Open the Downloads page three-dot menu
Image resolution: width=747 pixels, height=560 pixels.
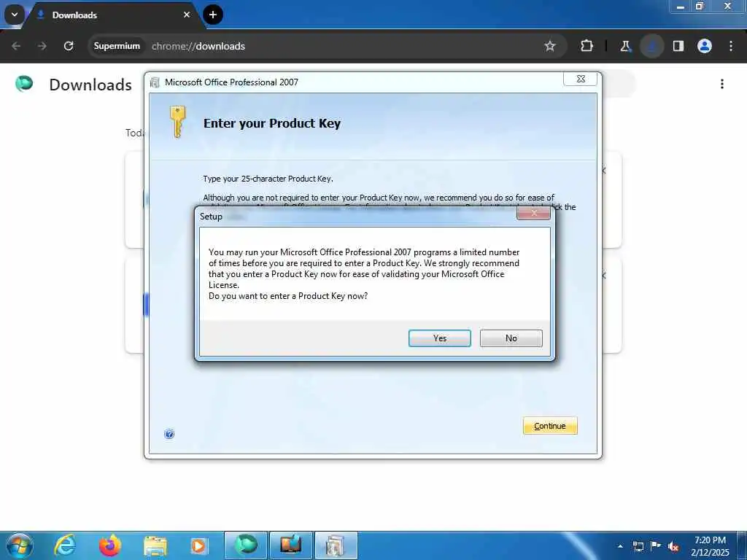pos(722,84)
